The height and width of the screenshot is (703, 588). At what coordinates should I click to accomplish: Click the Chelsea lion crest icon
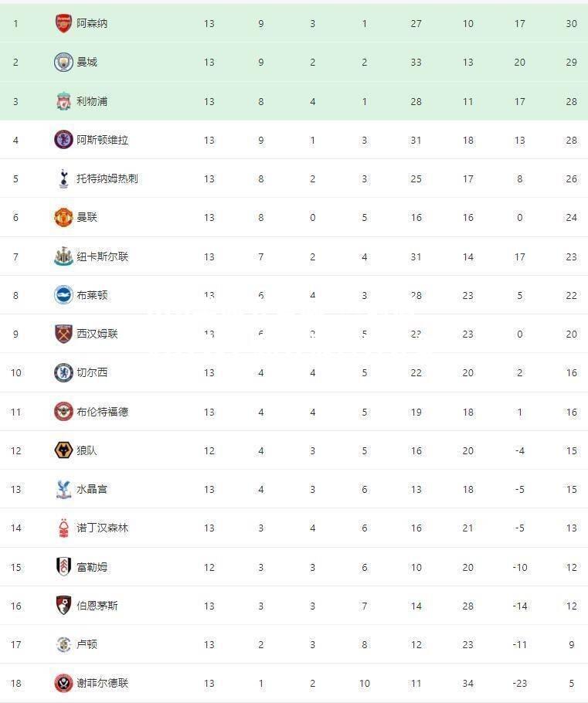tap(63, 372)
